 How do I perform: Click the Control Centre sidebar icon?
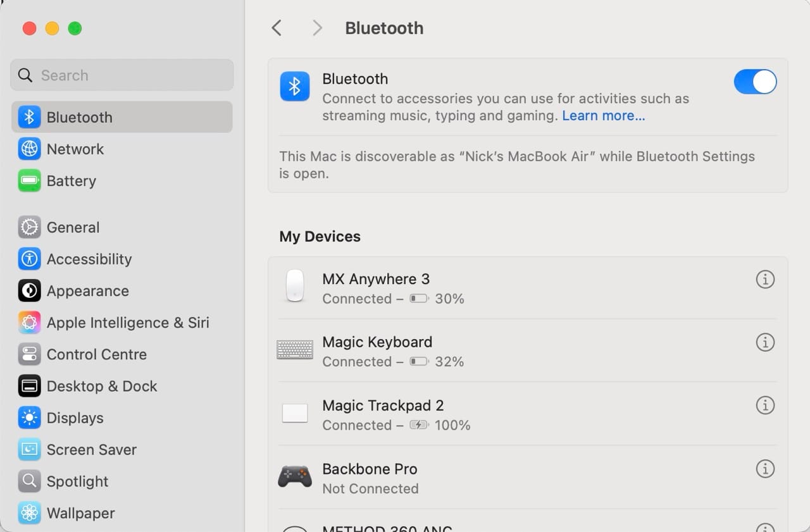(x=28, y=354)
